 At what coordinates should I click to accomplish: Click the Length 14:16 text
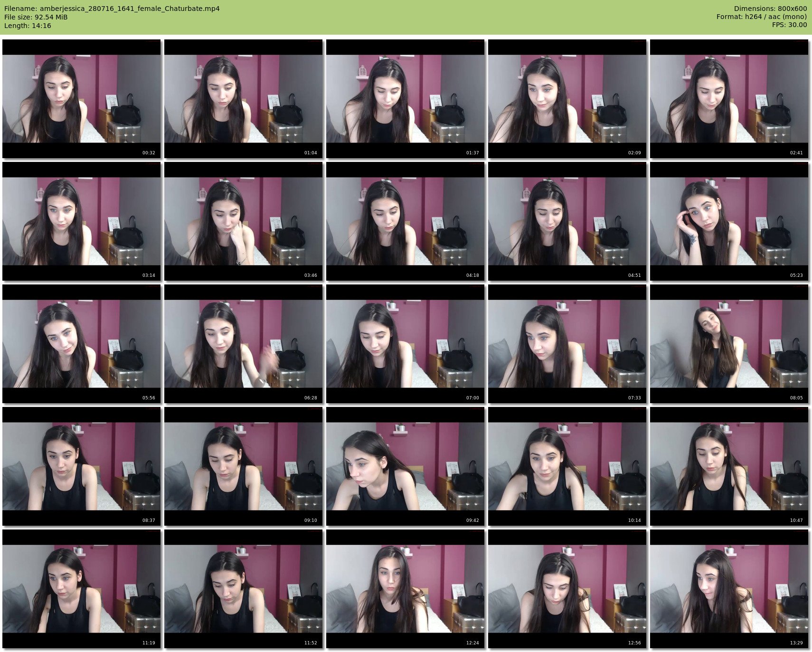coord(28,26)
